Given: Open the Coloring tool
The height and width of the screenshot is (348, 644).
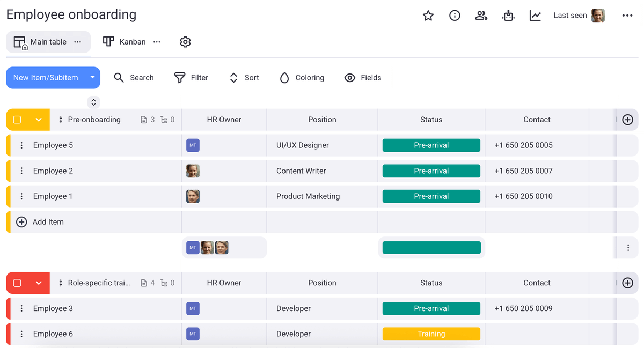Looking at the screenshot, I should (302, 77).
